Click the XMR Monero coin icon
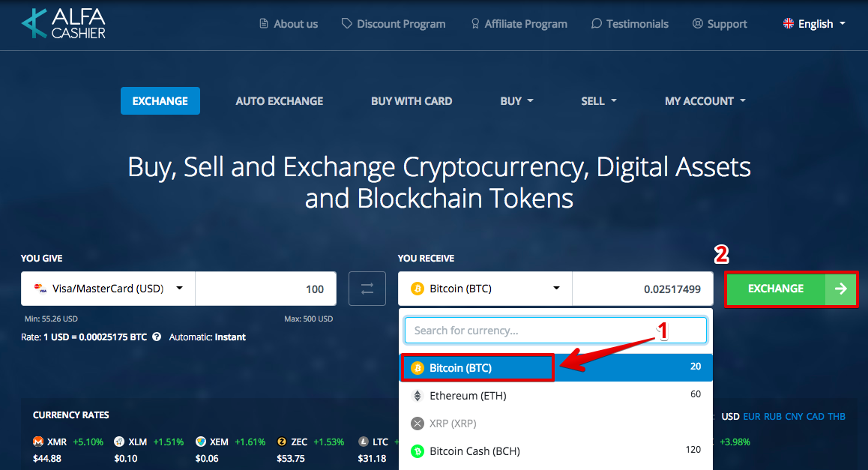 tap(38, 442)
